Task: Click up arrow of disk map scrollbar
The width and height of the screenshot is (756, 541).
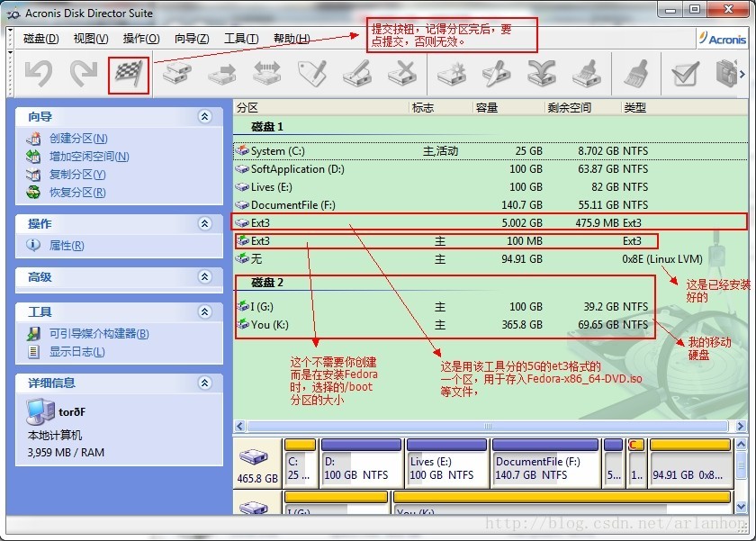Action: click(741, 444)
